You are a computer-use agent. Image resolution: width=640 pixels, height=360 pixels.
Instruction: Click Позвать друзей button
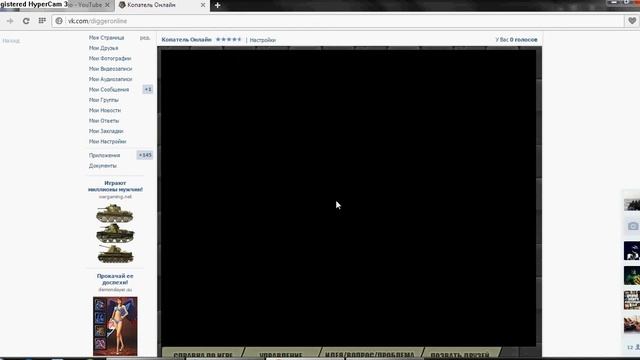click(x=460, y=354)
